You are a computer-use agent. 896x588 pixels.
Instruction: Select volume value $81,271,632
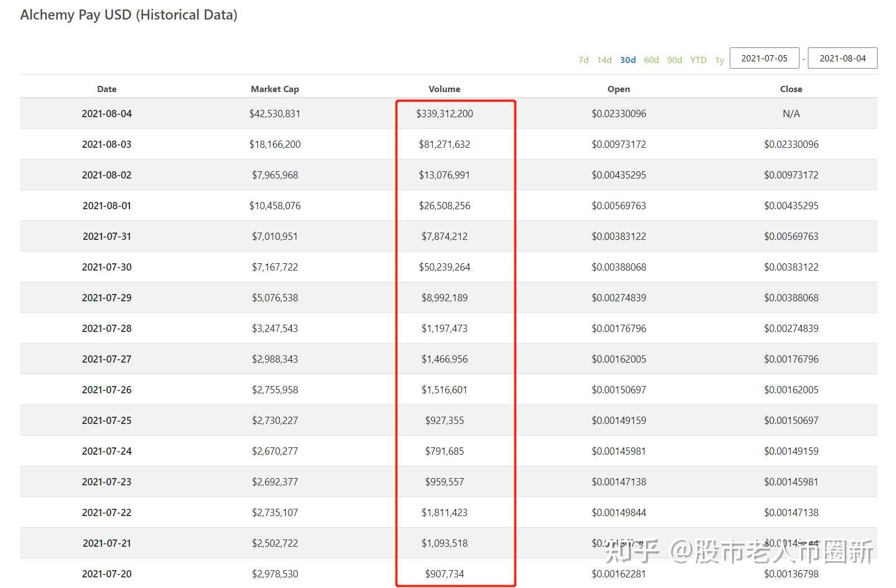[444, 144]
